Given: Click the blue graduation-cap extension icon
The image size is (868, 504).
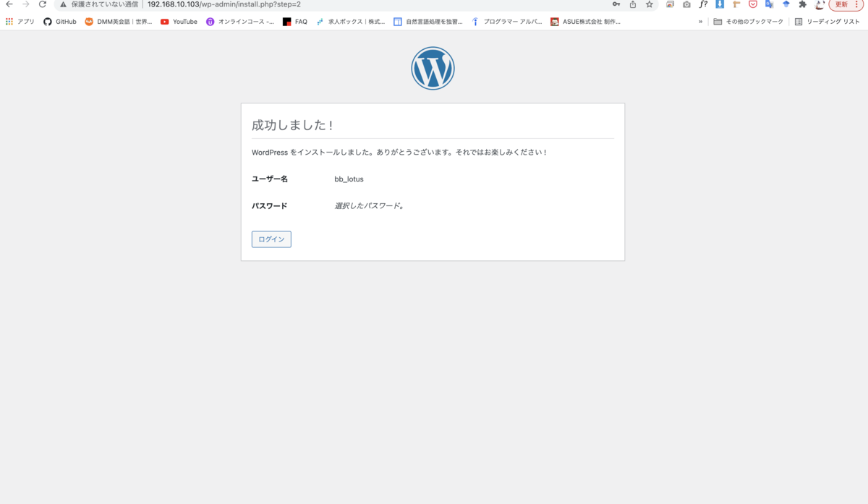Looking at the screenshot, I should point(786,4).
